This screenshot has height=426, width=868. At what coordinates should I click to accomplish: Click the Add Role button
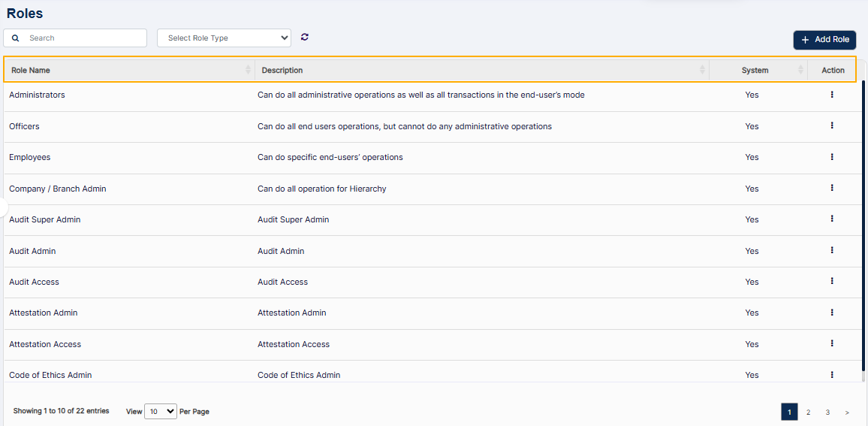click(x=824, y=40)
